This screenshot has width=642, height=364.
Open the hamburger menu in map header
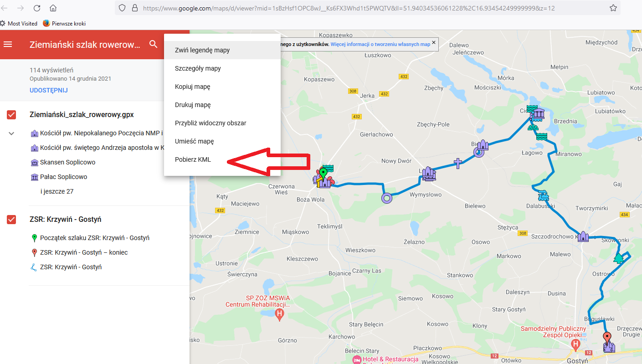[8, 44]
